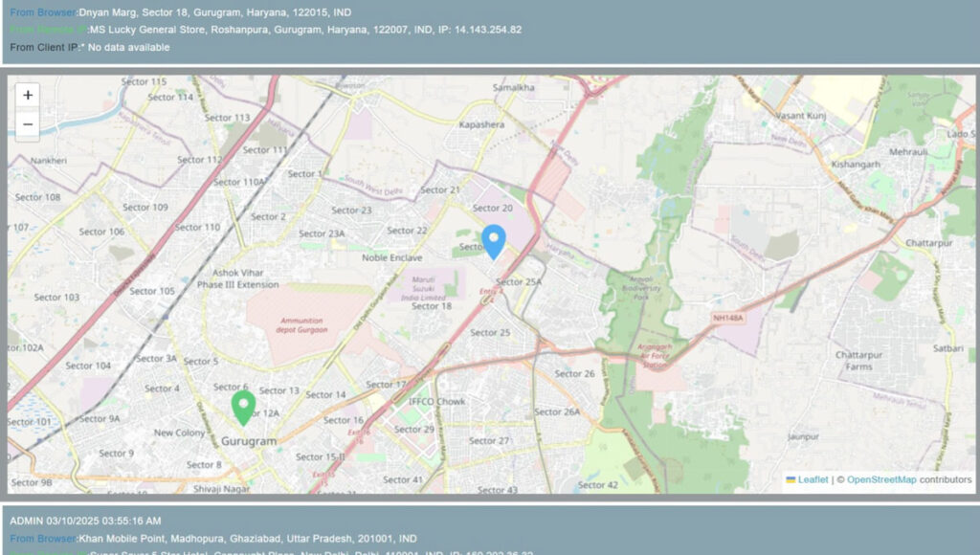The width and height of the screenshot is (980, 555).
Task: Click the Dnyan Marg browser address text
Action: [x=215, y=12]
